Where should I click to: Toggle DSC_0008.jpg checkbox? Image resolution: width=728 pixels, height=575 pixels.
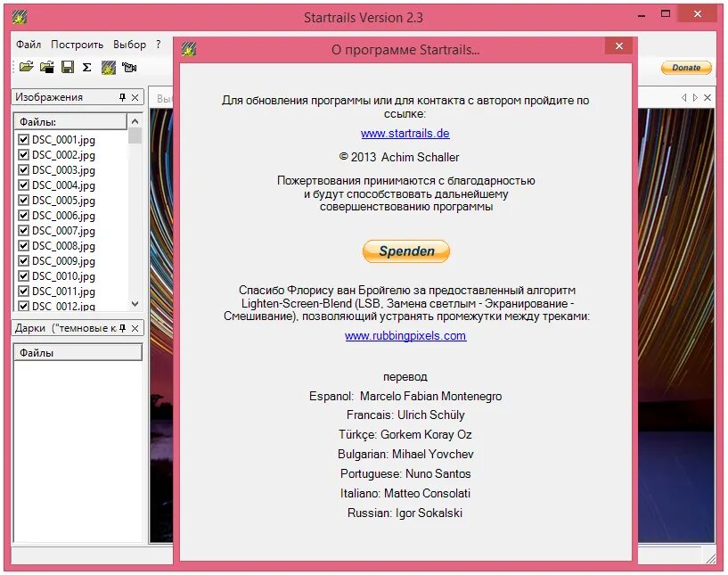[24, 245]
